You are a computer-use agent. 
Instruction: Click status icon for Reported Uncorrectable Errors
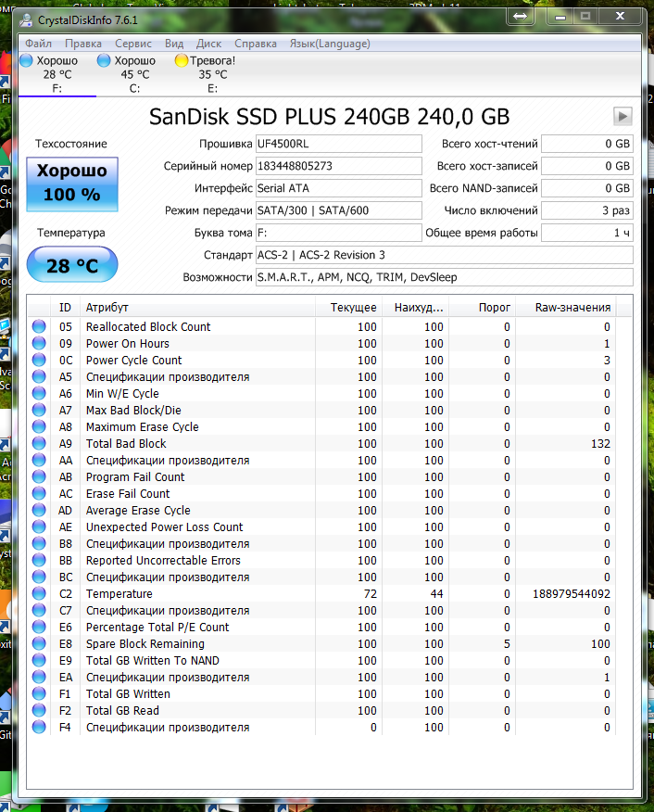(x=39, y=560)
